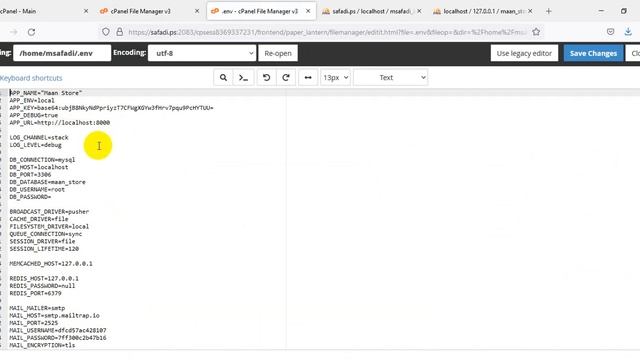The width and height of the screenshot is (640, 360).
Task: Toggle line wrap in the editor
Action: pyautogui.click(x=308, y=78)
